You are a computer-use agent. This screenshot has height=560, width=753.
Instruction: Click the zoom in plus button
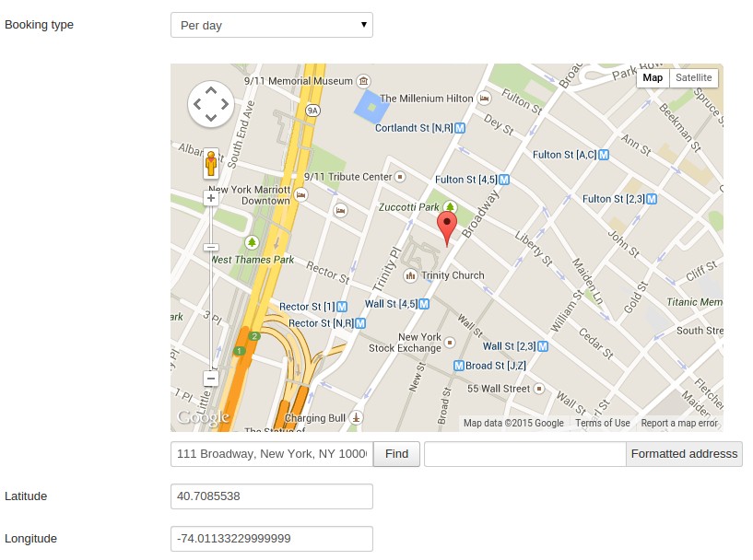click(211, 197)
